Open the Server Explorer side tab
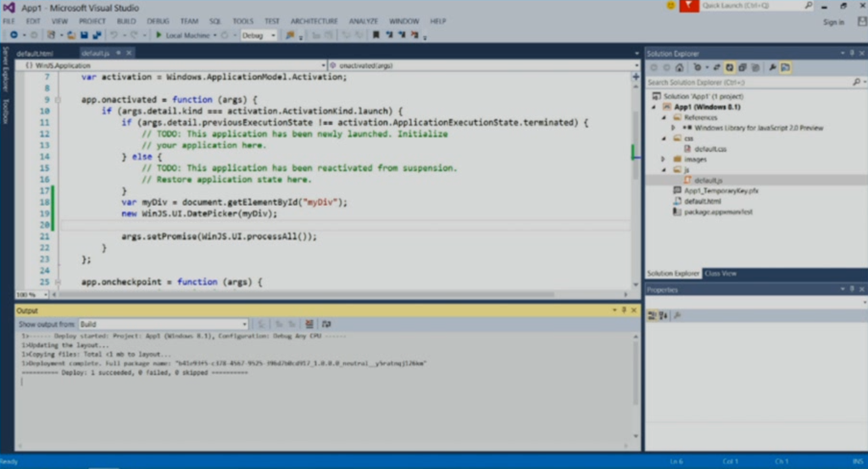868x469 pixels. [6, 70]
